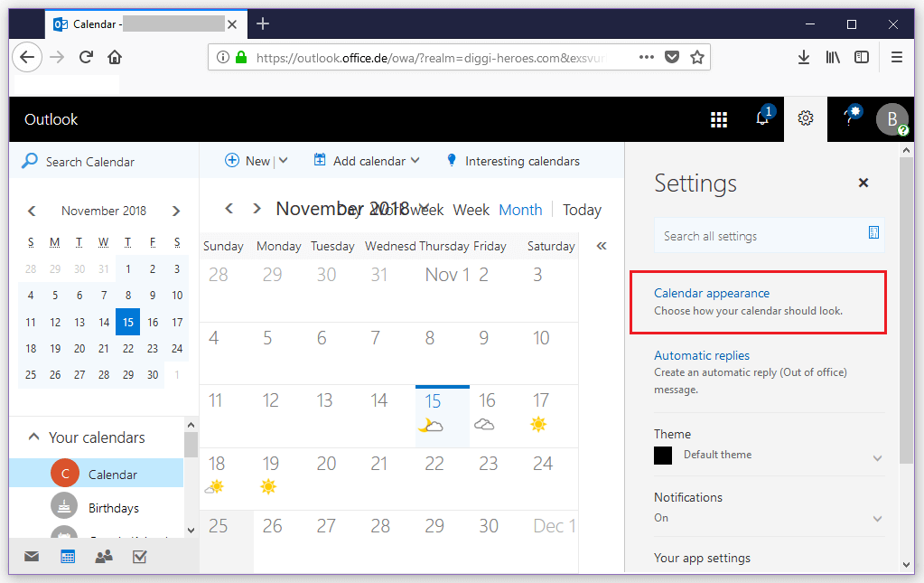Click the settings gear icon
Image resolution: width=924 pixels, height=583 pixels.
coord(806,118)
